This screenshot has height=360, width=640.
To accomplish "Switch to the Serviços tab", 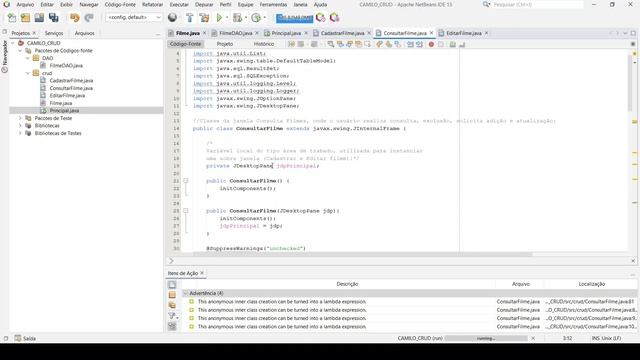I will click(54, 33).
